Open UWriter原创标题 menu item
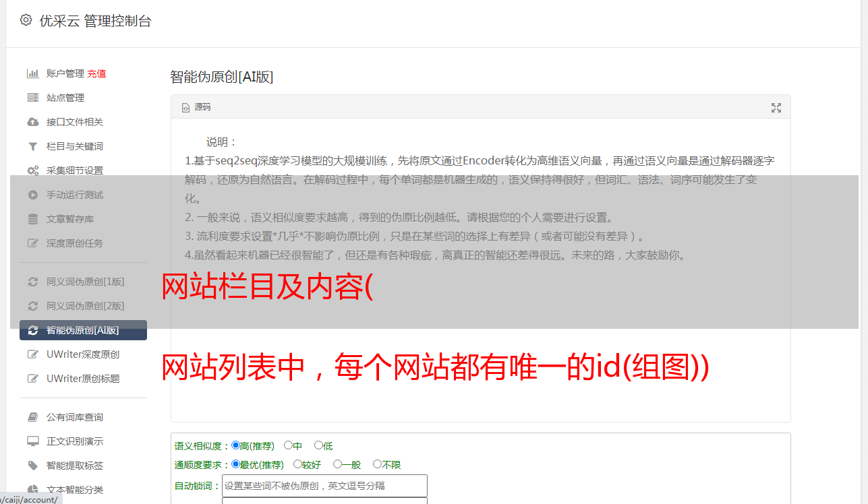 83,379
